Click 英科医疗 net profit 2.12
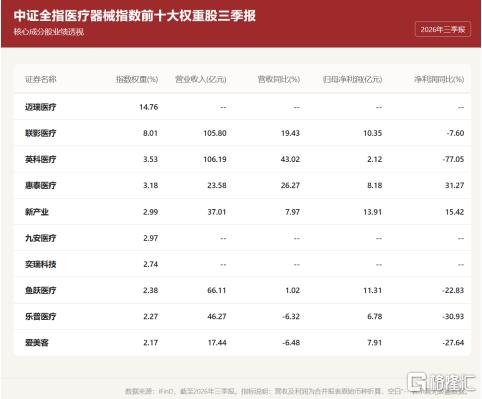Image resolution: width=482 pixels, height=399 pixels. pos(375,159)
